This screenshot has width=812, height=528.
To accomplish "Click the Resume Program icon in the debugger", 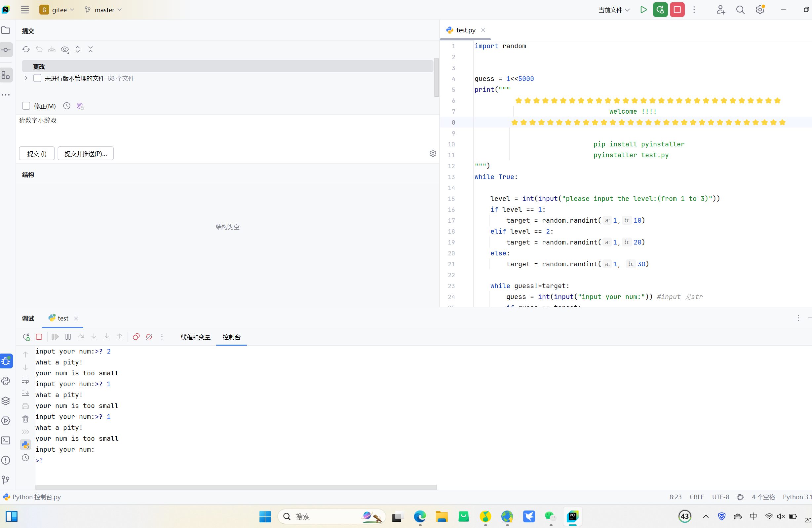I will [x=55, y=337].
